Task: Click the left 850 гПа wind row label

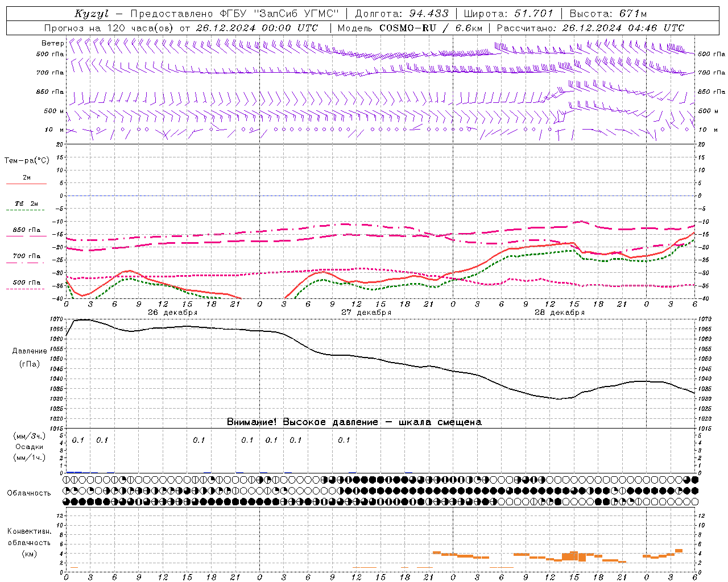Action: (x=50, y=92)
